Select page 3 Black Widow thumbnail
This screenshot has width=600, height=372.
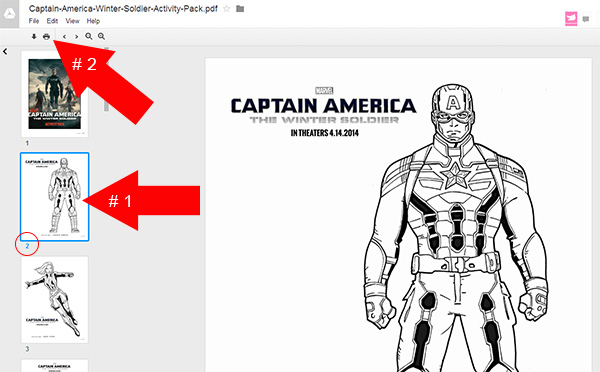click(55, 300)
